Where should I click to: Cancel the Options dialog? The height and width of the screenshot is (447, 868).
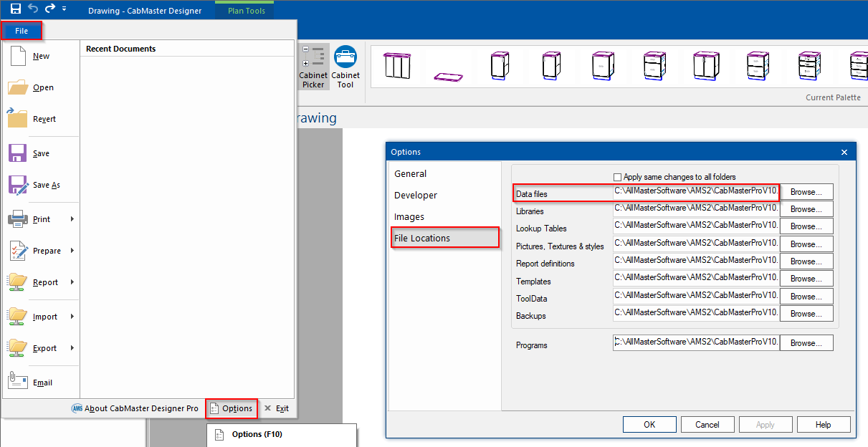click(707, 425)
